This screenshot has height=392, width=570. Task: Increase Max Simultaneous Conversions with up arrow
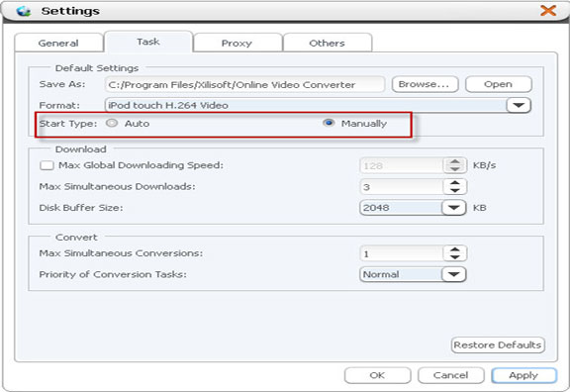455,250
